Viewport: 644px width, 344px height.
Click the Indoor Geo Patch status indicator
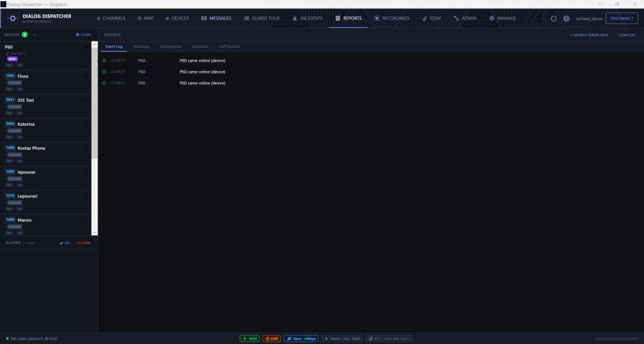pyautogui.click(x=342, y=339)
